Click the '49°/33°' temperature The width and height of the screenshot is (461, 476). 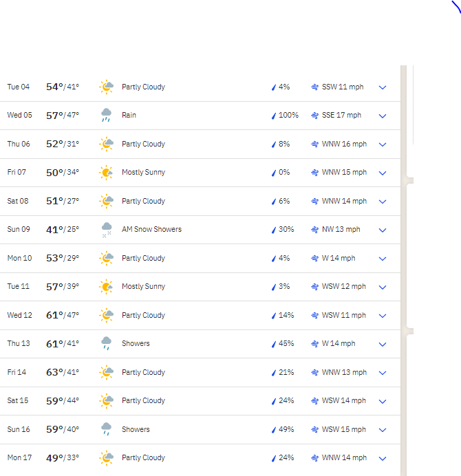[63, 458]
